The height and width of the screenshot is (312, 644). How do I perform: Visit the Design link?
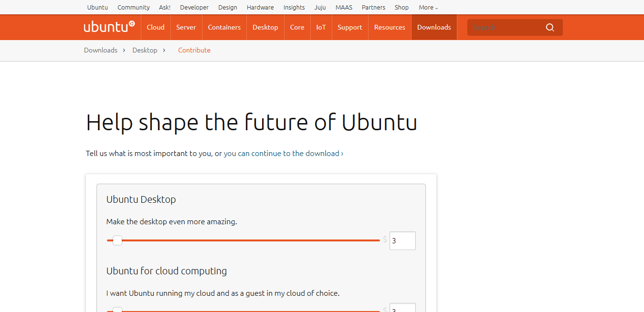click(x=228, y=7)
